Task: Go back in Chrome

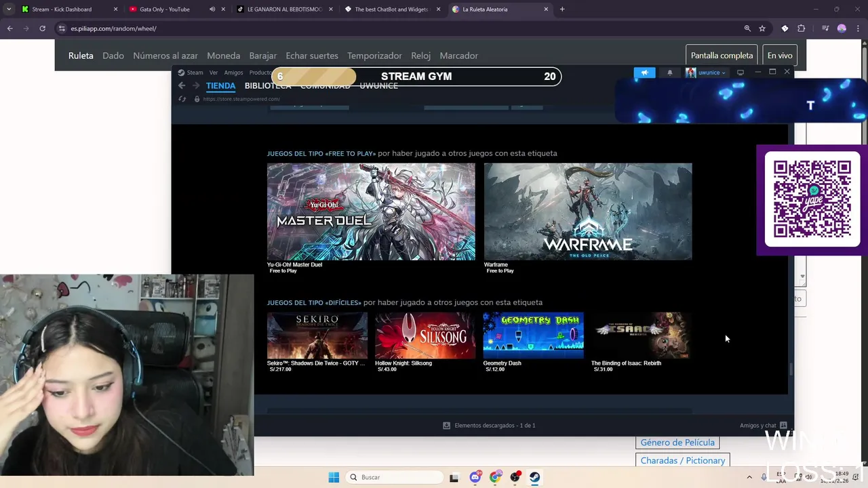Action: [9, 28]
